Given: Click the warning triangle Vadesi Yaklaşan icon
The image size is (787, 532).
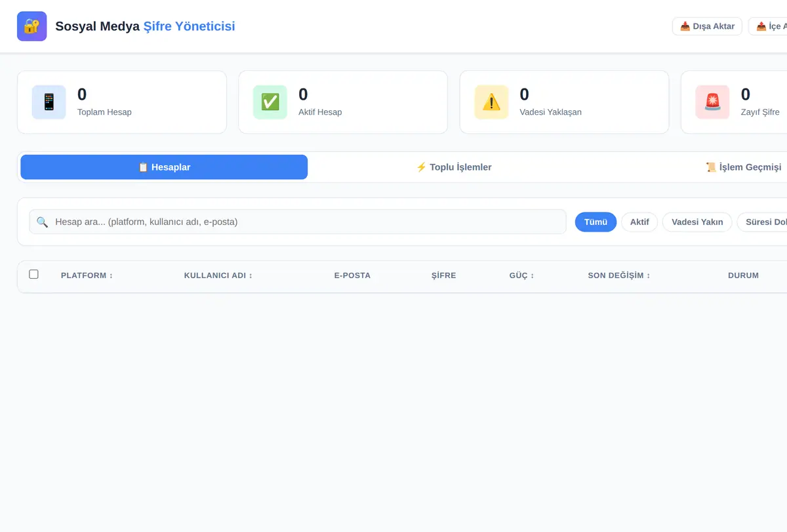Looking at the screenshot, I should click(x=491, y=102).
